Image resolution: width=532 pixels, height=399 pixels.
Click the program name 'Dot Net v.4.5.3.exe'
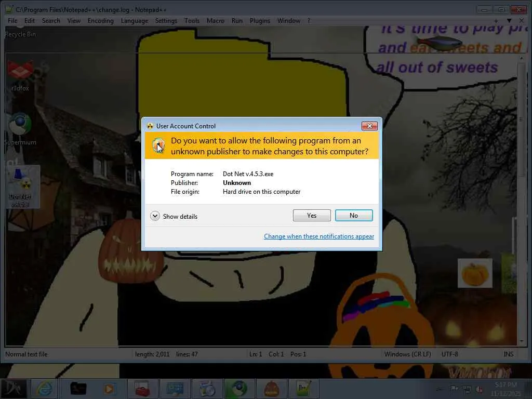click(x=248, y=174)
